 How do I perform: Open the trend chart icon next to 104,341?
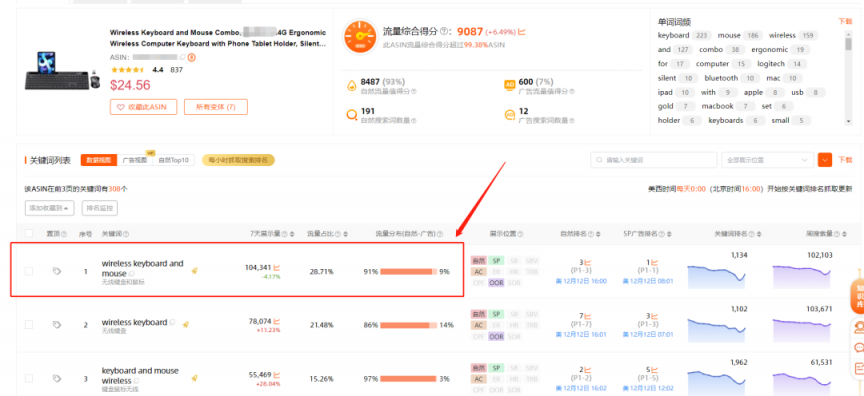tap(277, 267)
